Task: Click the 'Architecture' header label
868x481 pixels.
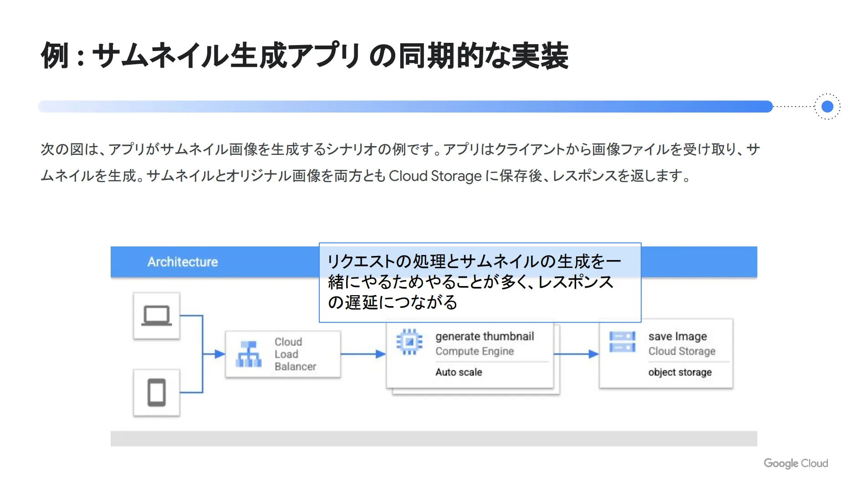Action: tap(183, 262)
